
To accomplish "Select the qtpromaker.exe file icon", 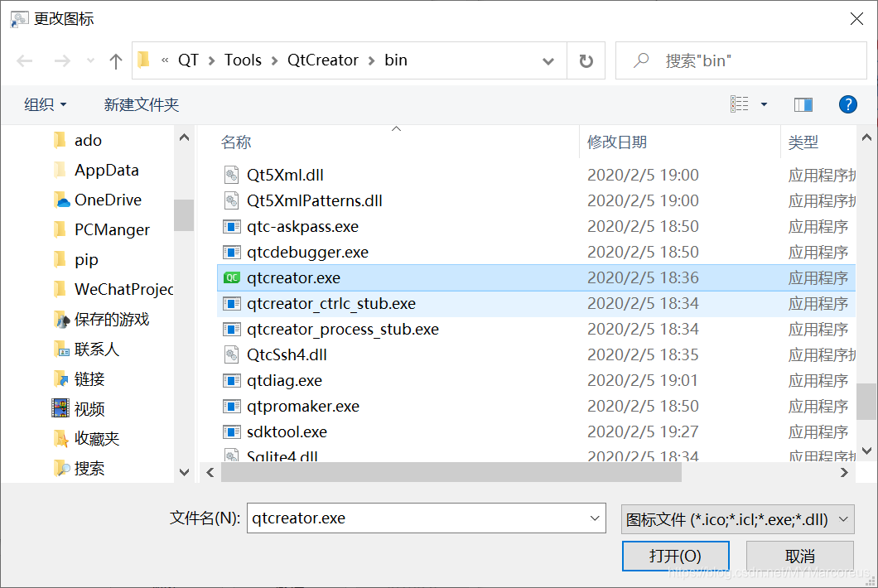I will coord(231,406).
